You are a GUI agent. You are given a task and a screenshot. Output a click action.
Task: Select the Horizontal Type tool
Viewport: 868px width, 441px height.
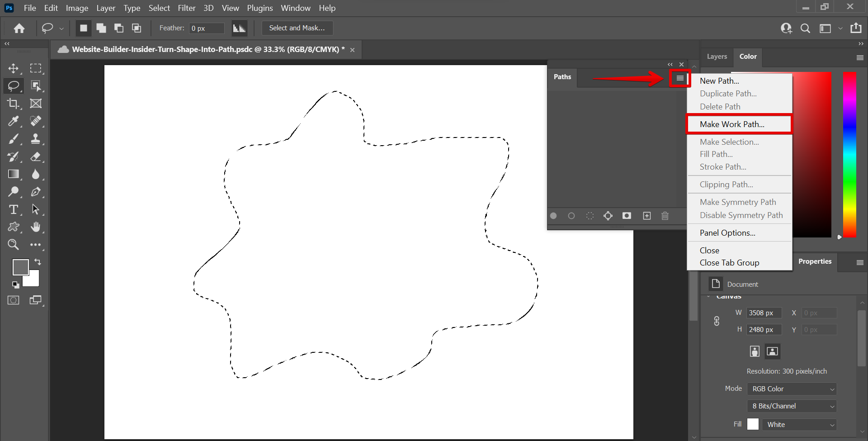13,209
